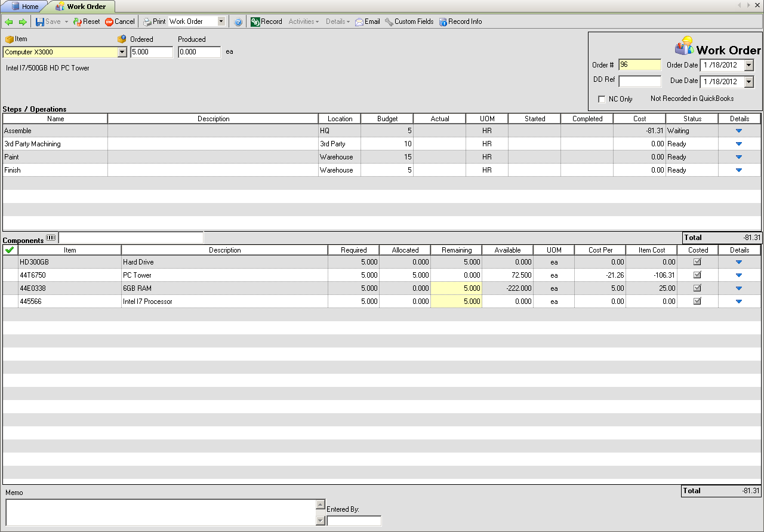Open the Item dropdown showing Computer X3000
Viewport: 764px width, 532px height.
122,53
